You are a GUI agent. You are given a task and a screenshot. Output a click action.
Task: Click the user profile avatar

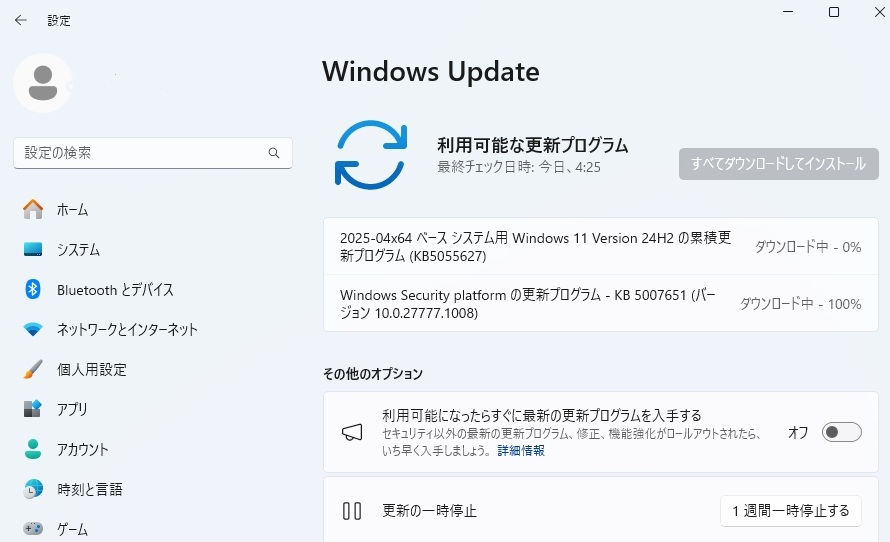tap(43, 83)
